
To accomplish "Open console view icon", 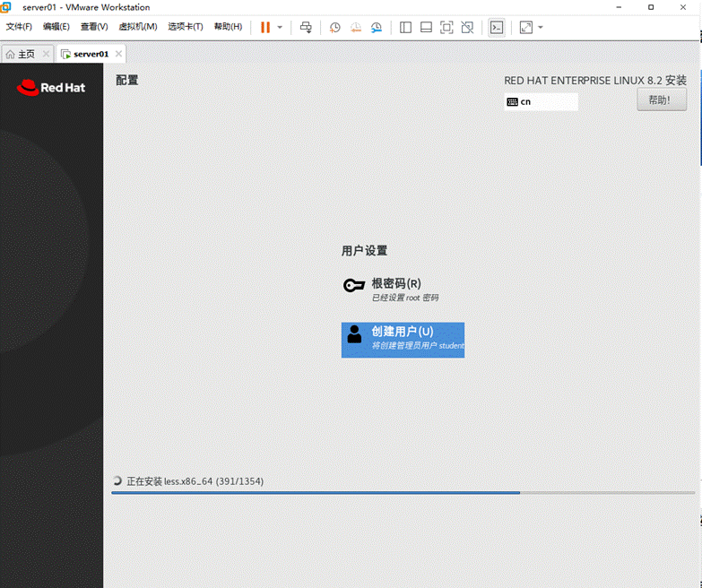I will pyautogui.click(x=497, y=27).
